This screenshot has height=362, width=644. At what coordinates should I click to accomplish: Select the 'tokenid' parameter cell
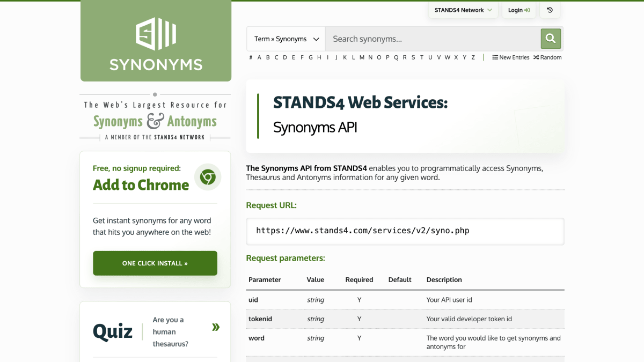click(x=260, y=319)
